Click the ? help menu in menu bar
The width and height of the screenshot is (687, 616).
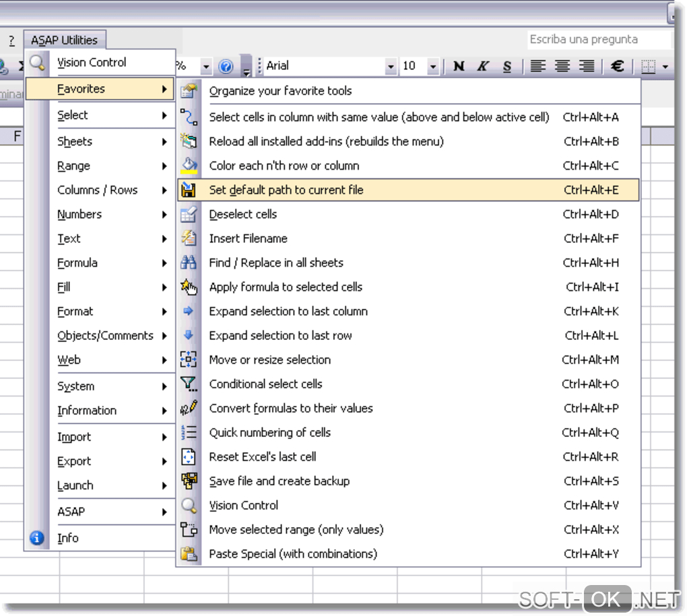pyautogui.click(x=12, y=40)
